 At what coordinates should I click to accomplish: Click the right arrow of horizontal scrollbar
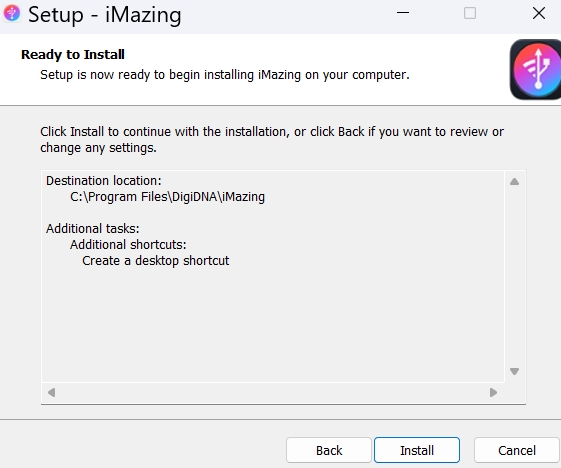(493, 393)
